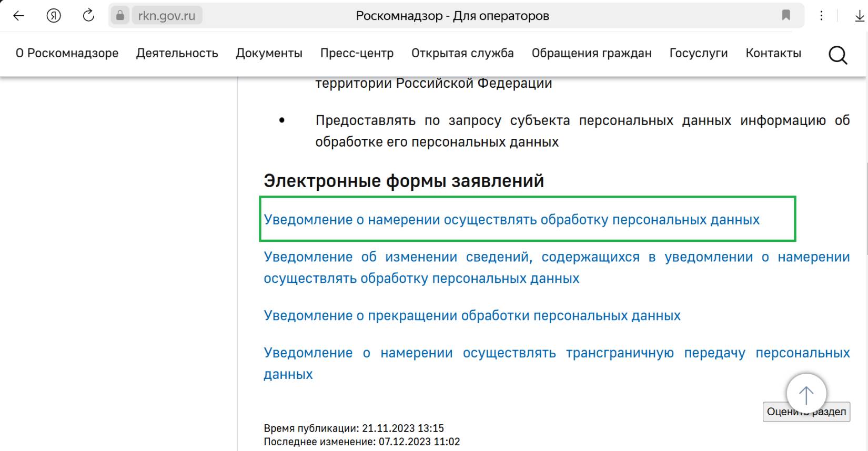Image resolution: width=868 pixels, height=451 pixels.
Task: Open link Уведомление о прекращении обработки персональных данных
Action: tap(472, 315)
